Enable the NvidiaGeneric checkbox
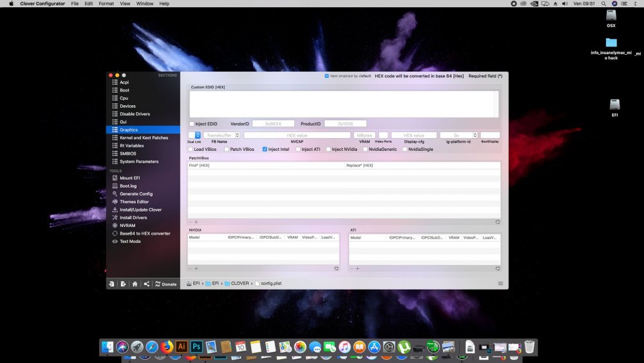This screenshot has width=644, height=363. tap(365, 149)
